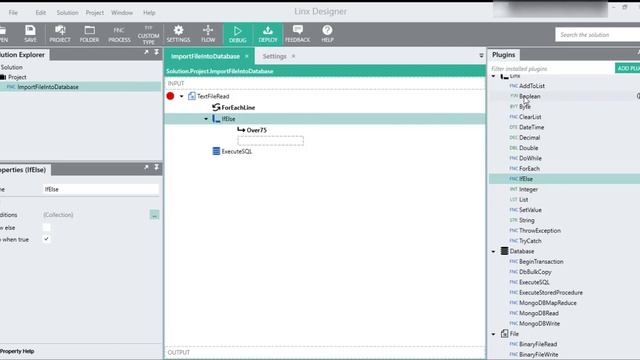The width and height of the screenshot is (640, 360).
Task: Switch to the Settings tab
Action: click(x=274, y=56)
